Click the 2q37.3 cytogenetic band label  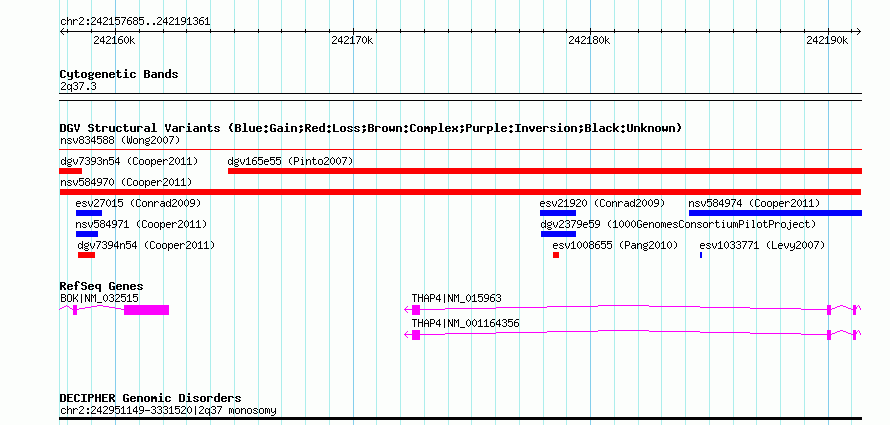pyautogui.click(x=78, y=86)
